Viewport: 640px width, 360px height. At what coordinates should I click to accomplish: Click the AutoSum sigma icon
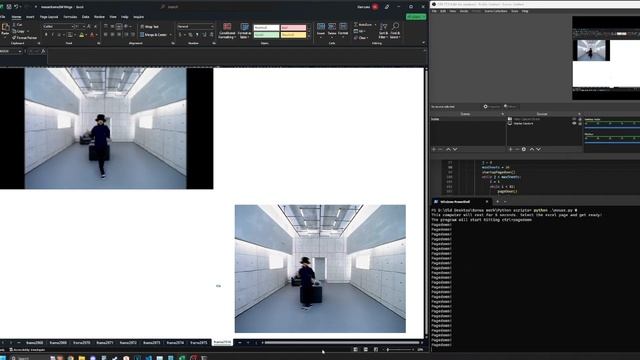click(356, 24)
